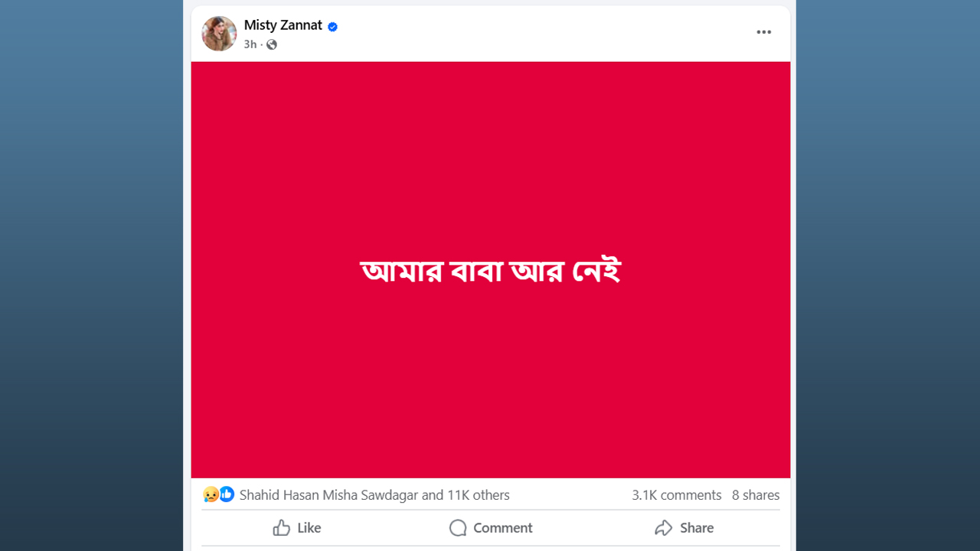Click the Like button label
Viewport: 980px width, 551px height.
point(309,528)
